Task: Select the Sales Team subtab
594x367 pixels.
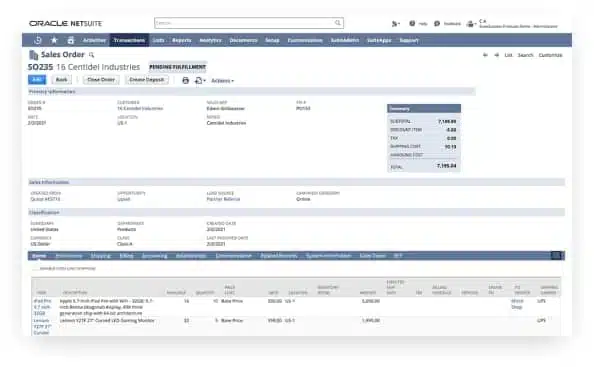Action: click(x=373, y=256)
